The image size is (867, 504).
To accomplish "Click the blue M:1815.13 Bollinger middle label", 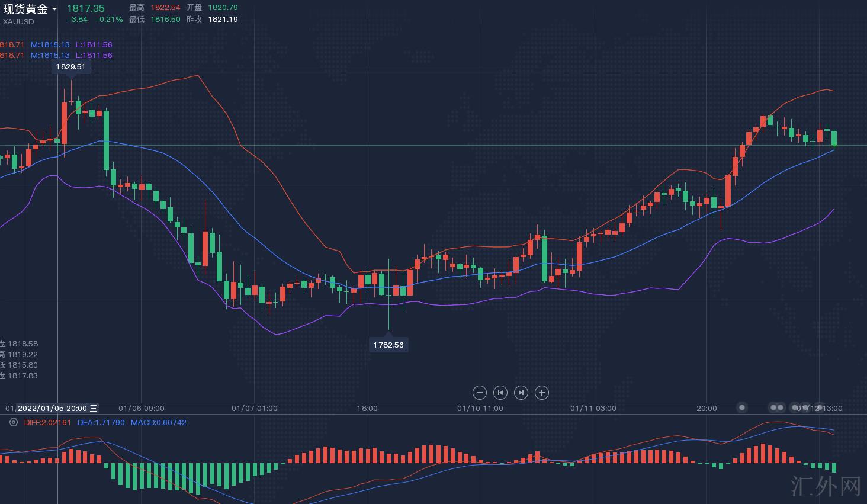I will pos(50,44).
